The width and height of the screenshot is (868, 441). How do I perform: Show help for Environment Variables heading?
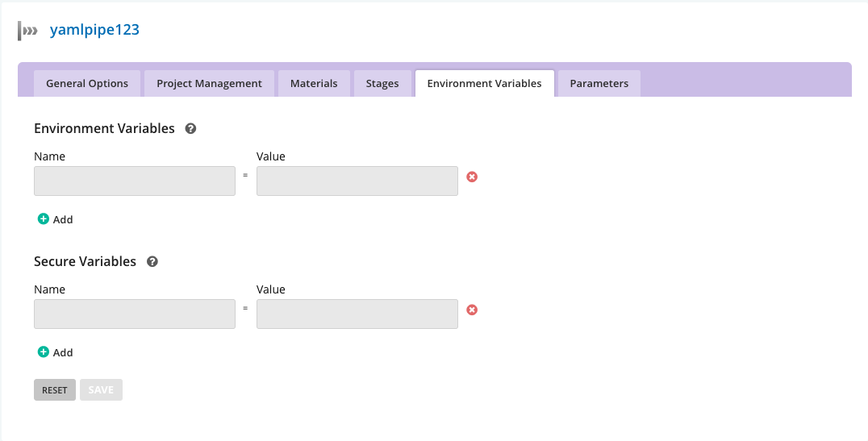pos(191,128)
